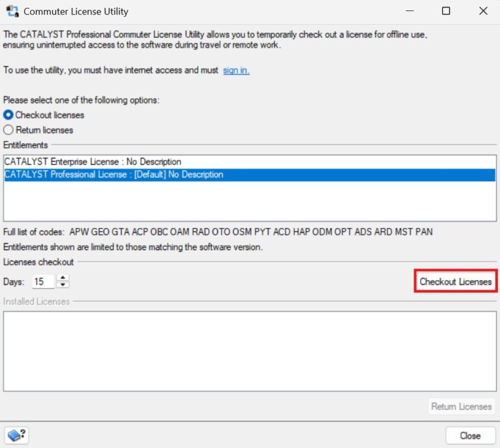Click the Commuter License Utility title icon

12,11
